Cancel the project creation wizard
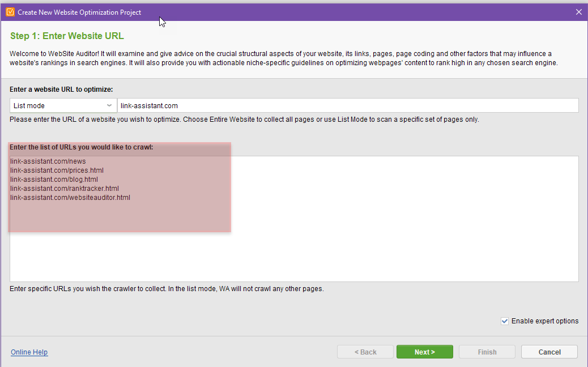The image size is (588, 367). pos(549,352)
